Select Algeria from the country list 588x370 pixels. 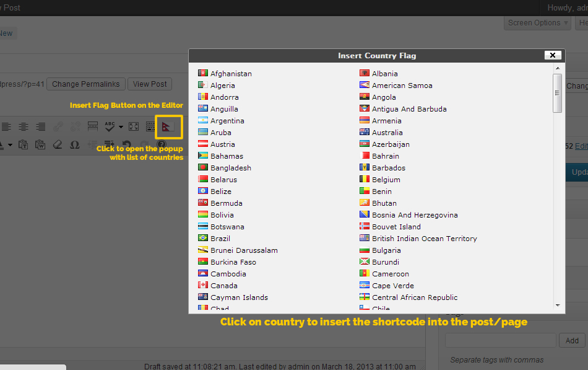(x=223, y=86)
